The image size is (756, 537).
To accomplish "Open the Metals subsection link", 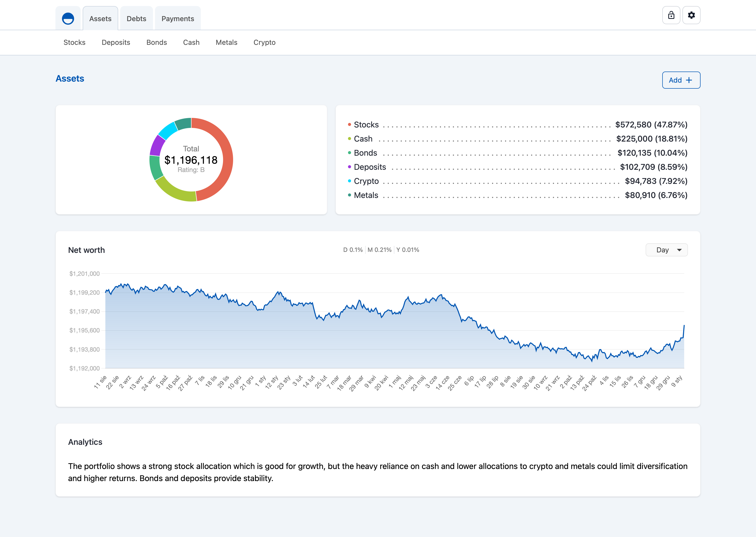I will pyautogui.click(x=226, y=42).
